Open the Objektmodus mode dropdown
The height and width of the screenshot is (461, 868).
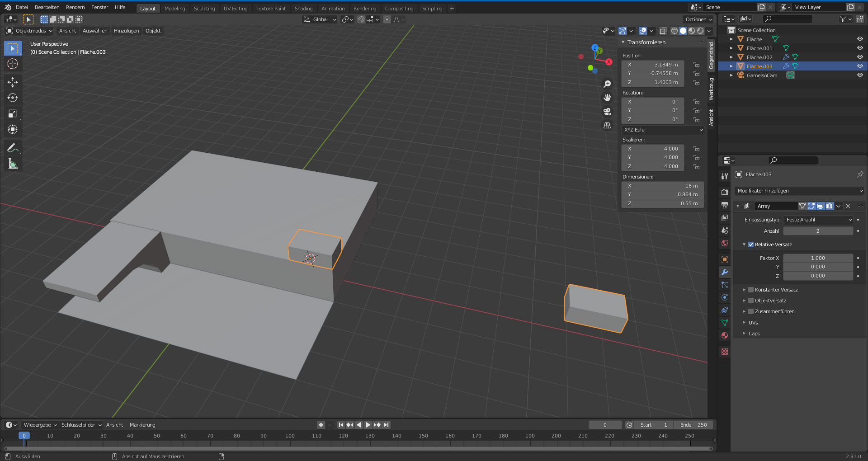point(30,31)
